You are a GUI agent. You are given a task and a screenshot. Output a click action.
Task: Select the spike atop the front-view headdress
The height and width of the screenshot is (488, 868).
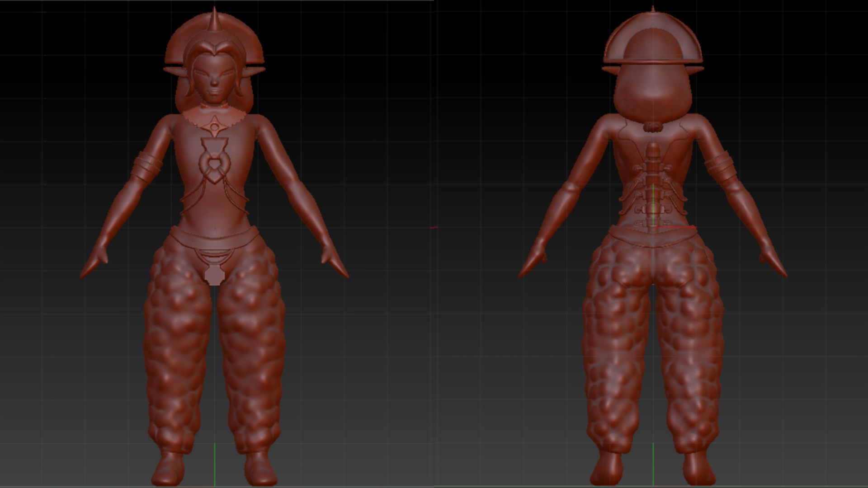214,18
